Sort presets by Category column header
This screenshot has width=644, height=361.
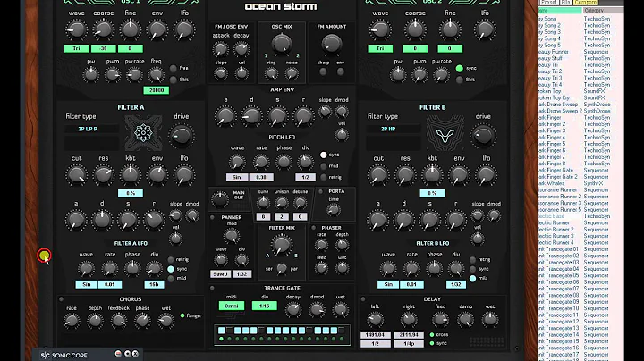point(604,10)
